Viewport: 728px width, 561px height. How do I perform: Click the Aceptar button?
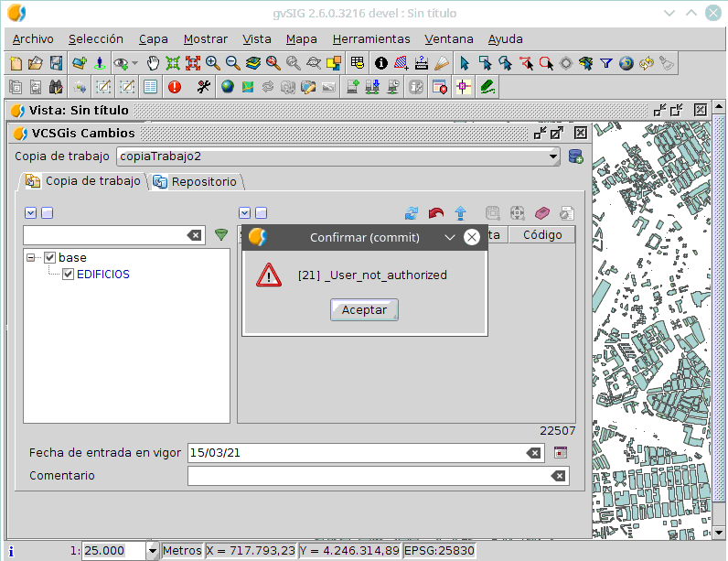(365, 309)
